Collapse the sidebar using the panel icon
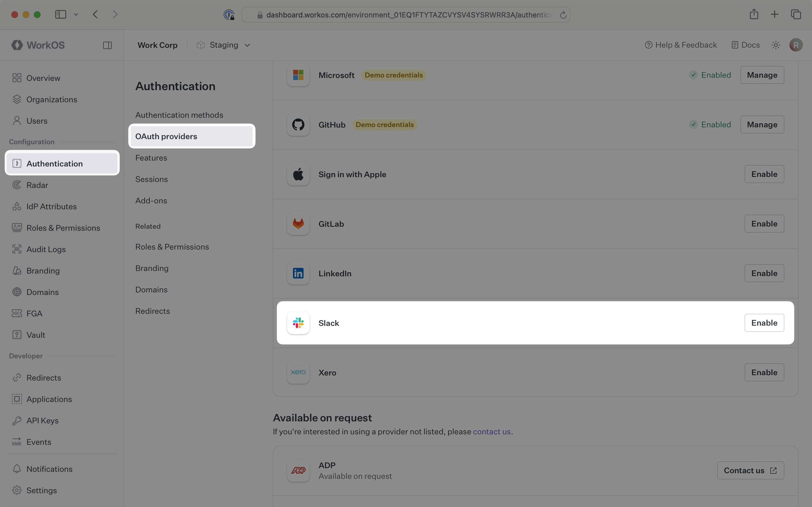812x507 pixels. (107, 45)
